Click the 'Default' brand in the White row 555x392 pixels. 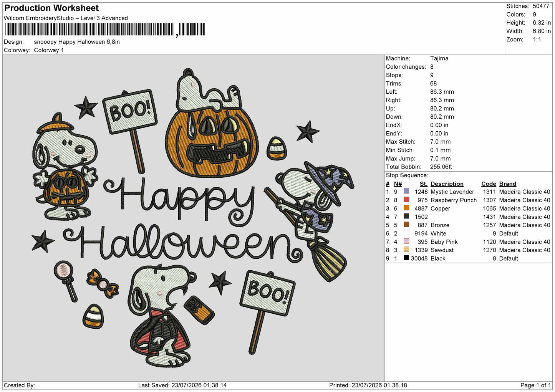509,233
